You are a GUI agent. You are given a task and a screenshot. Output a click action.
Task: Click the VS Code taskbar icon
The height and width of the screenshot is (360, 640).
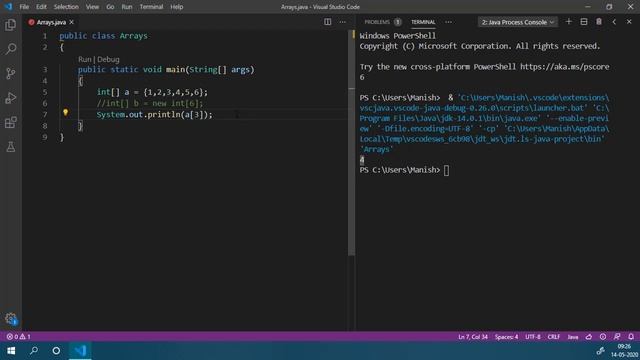pyautogui.click(x=80, y=351)
